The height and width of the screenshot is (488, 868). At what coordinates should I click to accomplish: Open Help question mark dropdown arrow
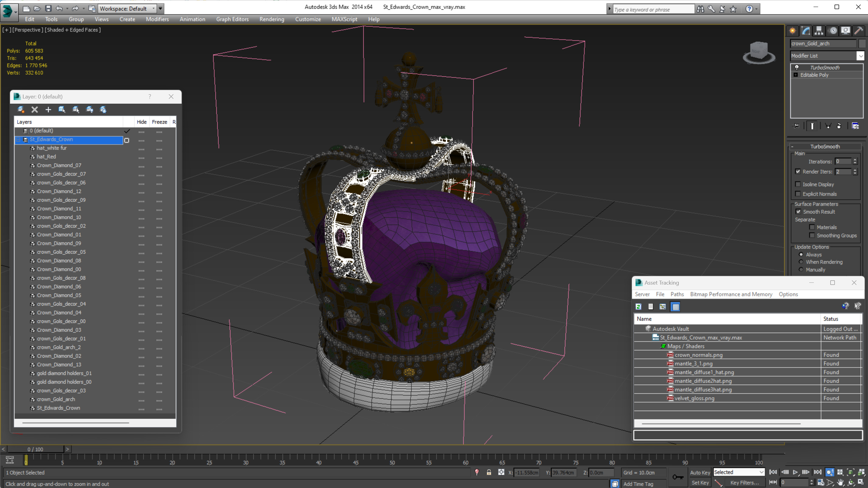tap(756, 9)
